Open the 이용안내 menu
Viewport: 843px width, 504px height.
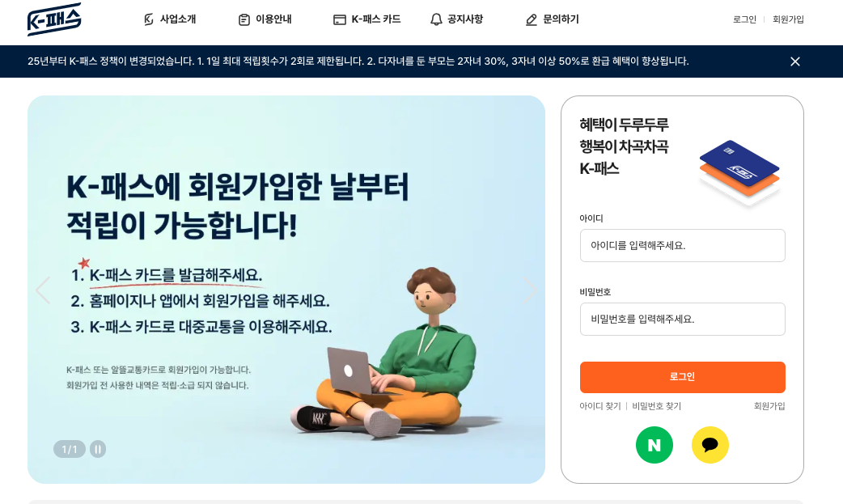[x=265, y=19]
